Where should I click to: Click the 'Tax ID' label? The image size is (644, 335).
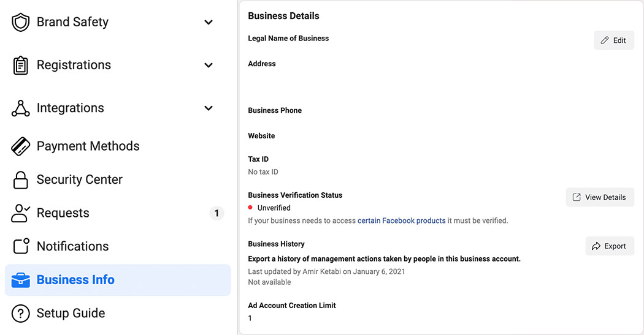[x=258, y=159]
